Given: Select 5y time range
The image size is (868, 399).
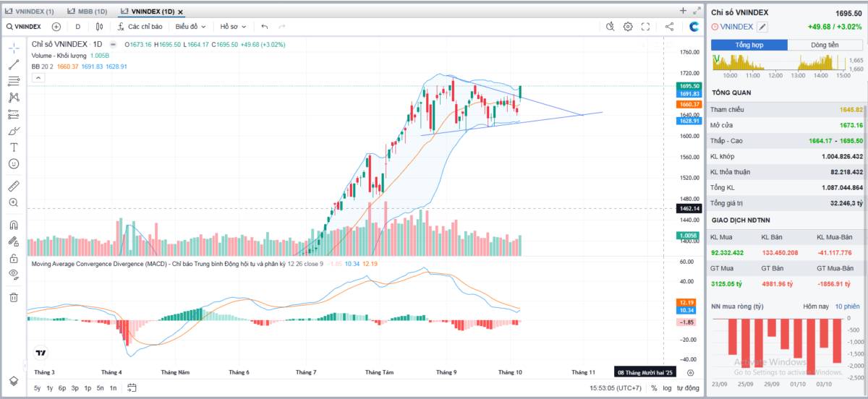Looking at the screenshot, I should 37,388.
